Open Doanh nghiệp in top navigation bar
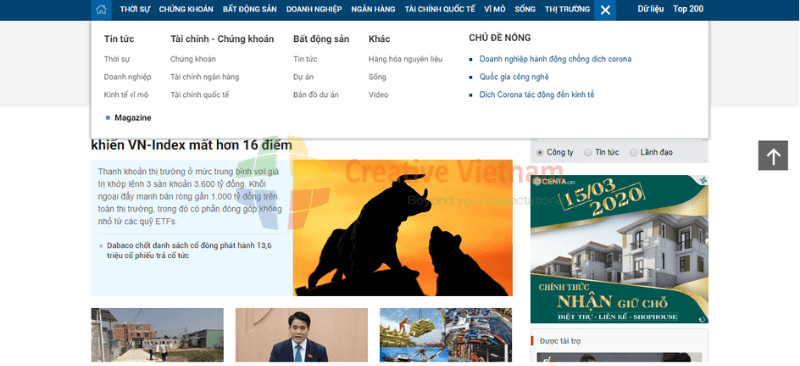This screenshot has width=800, height=366. pyautogui.click(x=314, y=9)
